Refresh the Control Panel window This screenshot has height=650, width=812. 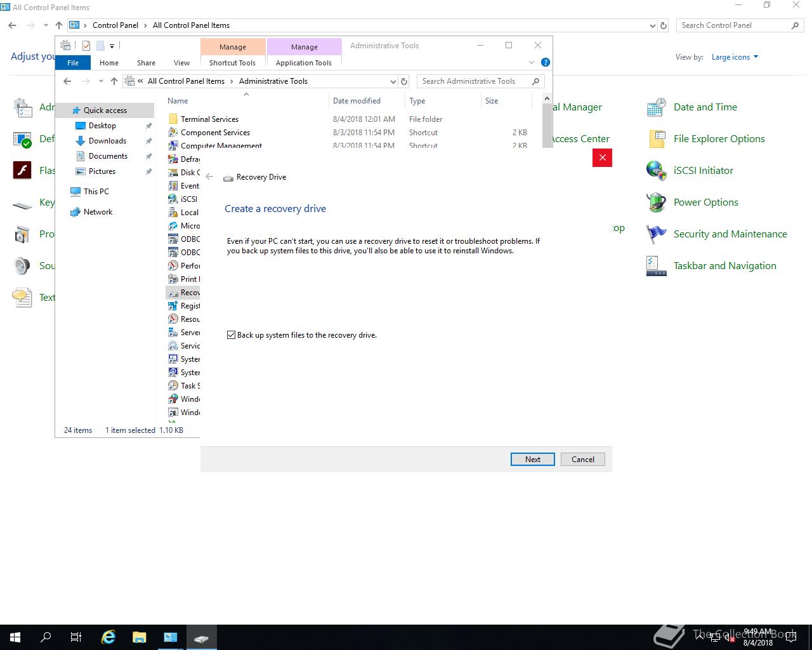664,25
